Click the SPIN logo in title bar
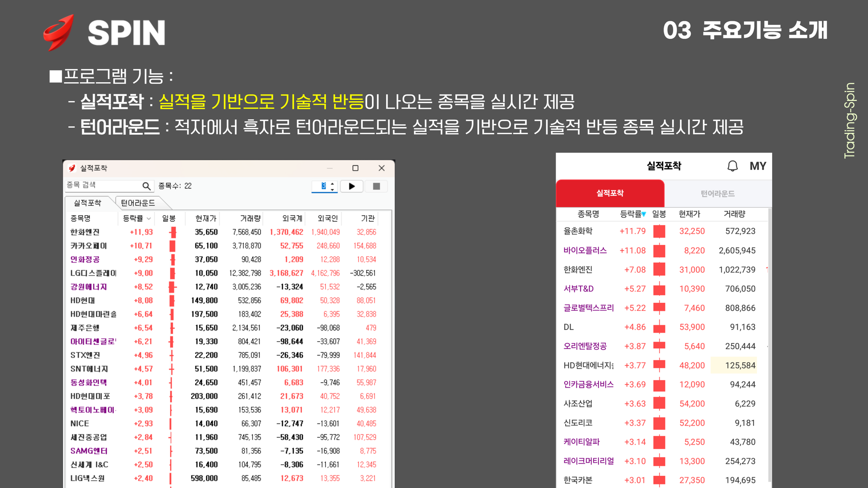Viewport: 868px width, 488px height. [72, 168]
